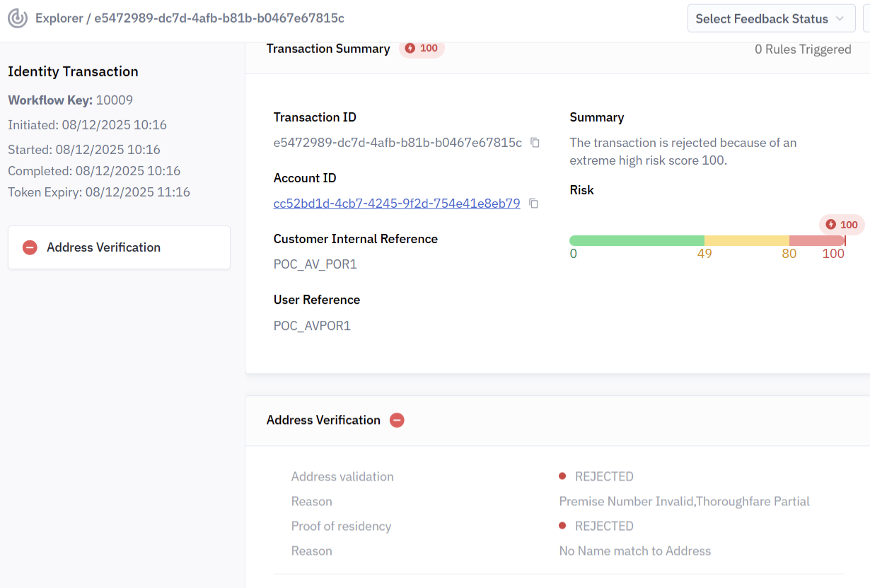Copy the Account ID using copy icon

[x=534, y=204]
